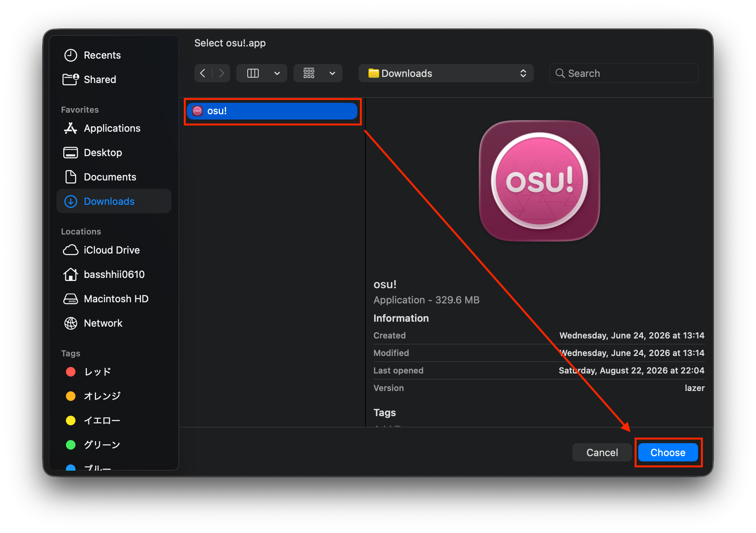Select the osu! file in the list

(272, 111)
